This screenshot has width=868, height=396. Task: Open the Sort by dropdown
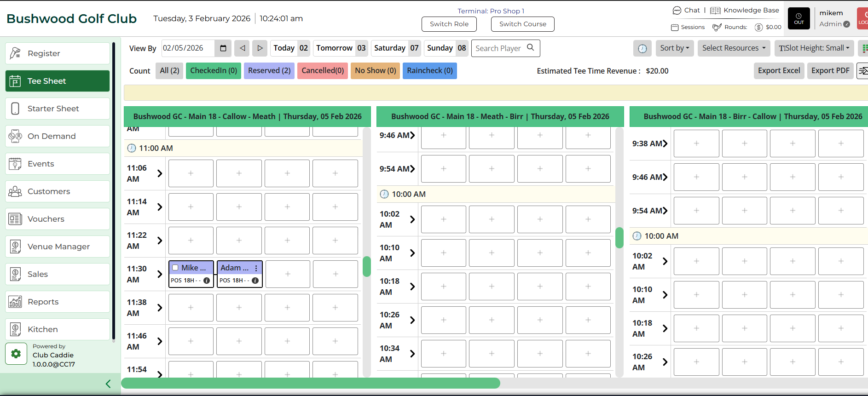[x=674, y=48]
